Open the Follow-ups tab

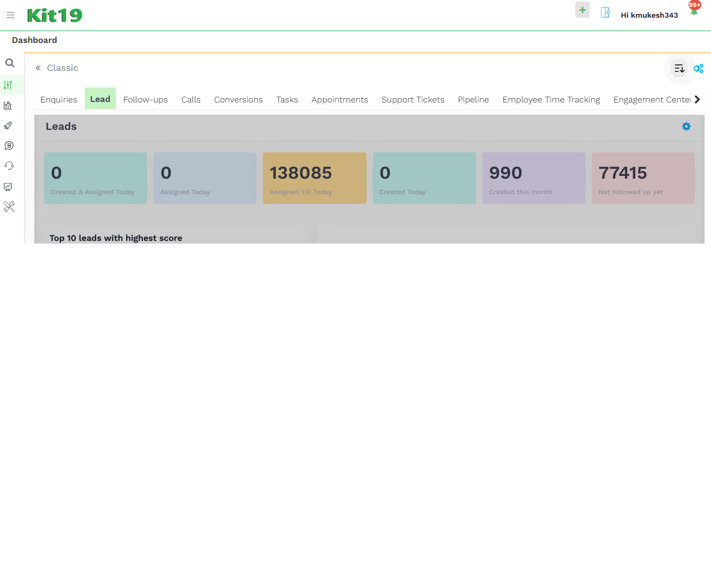[145, 99]
